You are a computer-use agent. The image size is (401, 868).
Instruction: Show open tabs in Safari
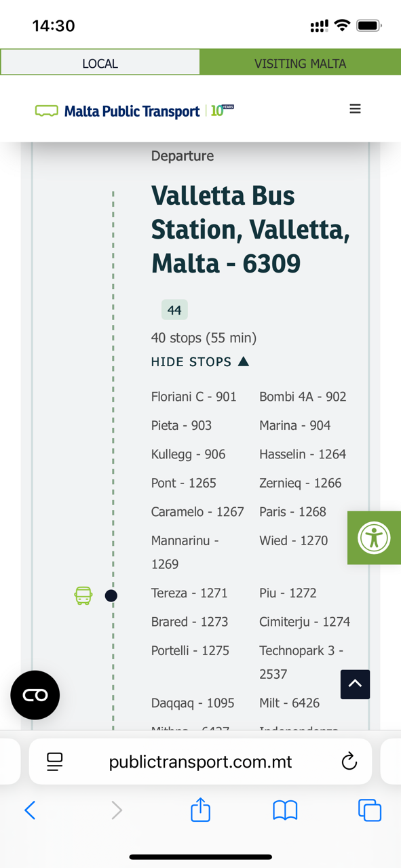[x=370, y=810]
